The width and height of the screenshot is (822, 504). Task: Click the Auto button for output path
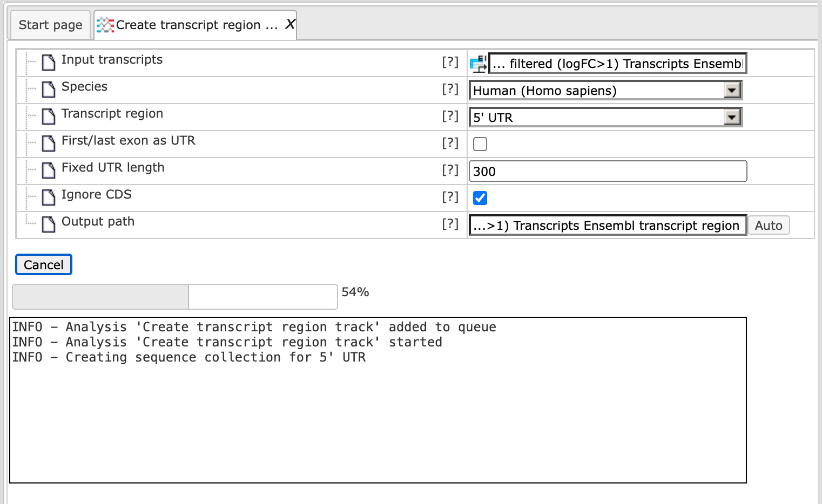[769, 225]
